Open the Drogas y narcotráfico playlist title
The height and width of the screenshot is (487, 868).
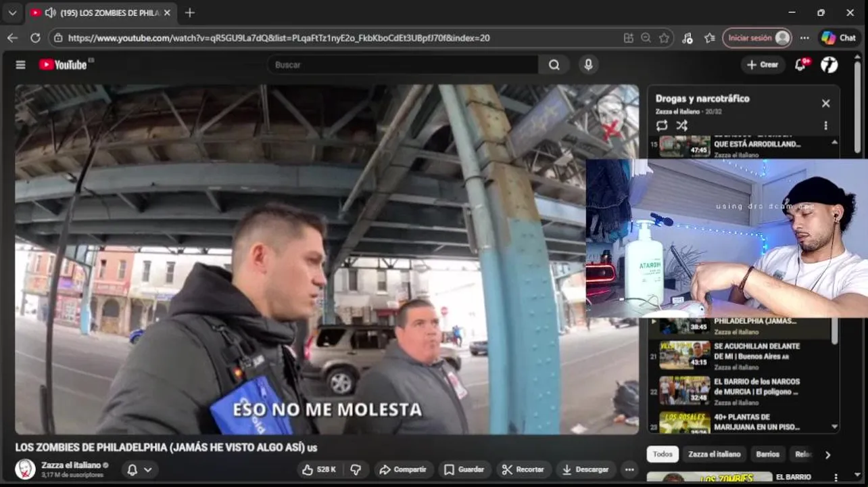pyautogui.click(x=702, y=99)
